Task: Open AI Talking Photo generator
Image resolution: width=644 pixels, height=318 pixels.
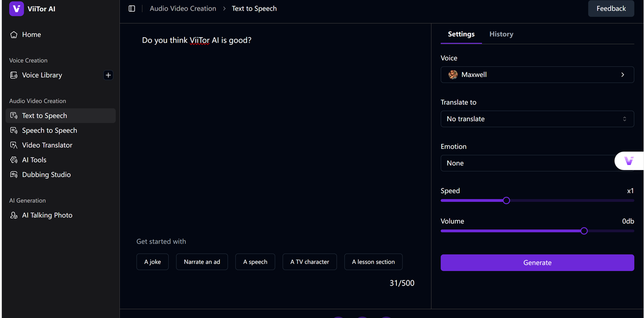Action: pos(47,215)
